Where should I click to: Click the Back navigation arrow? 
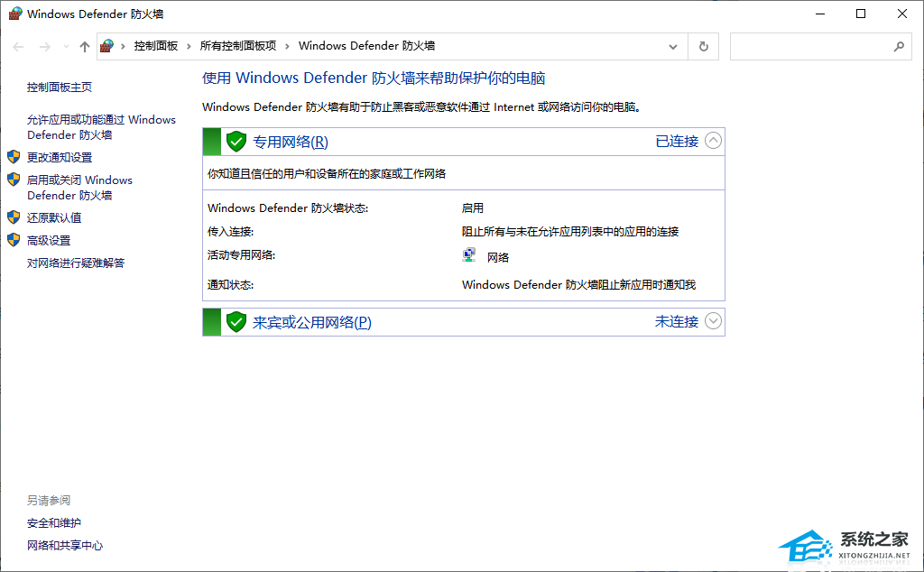(x=18, y=47)
